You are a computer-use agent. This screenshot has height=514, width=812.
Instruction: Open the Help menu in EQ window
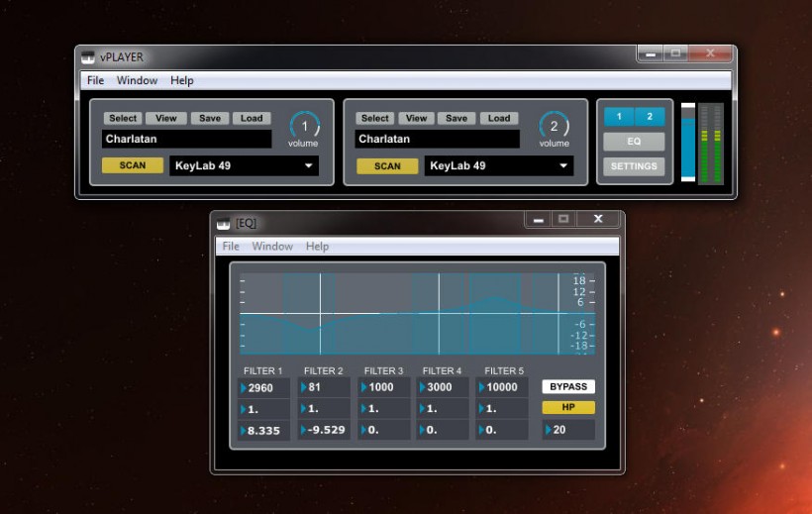pyautogui.click(x=317, y=247)
